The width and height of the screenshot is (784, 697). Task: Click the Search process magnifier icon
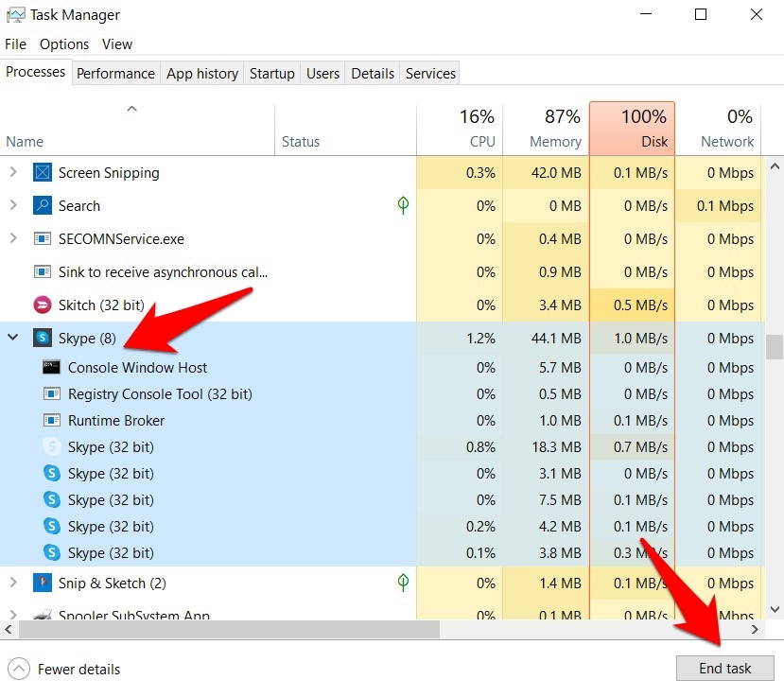[43, 205]
